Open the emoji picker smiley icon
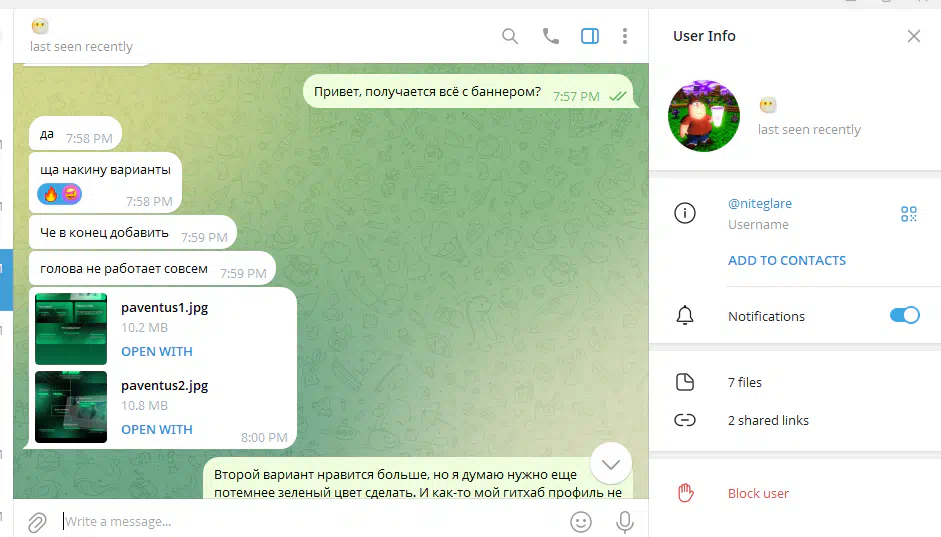Image resolution: width=941 pixels, height=537 pixels. (580, 521)
